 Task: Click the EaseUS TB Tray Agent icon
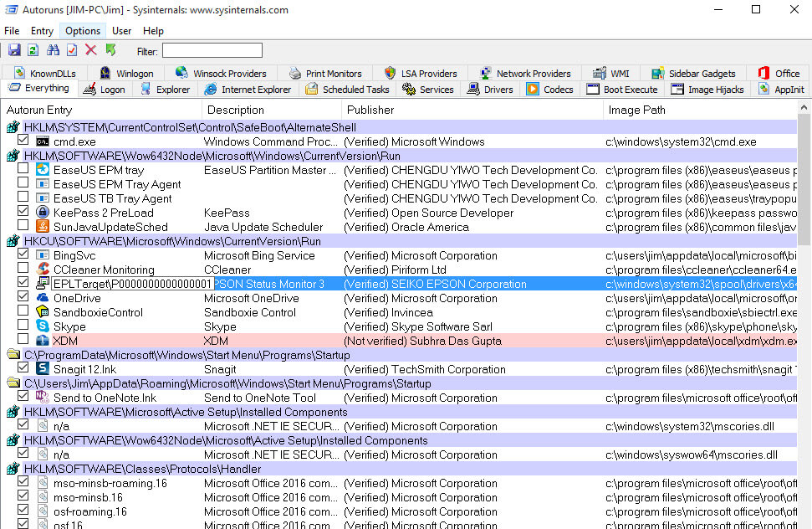coord(43,198)
